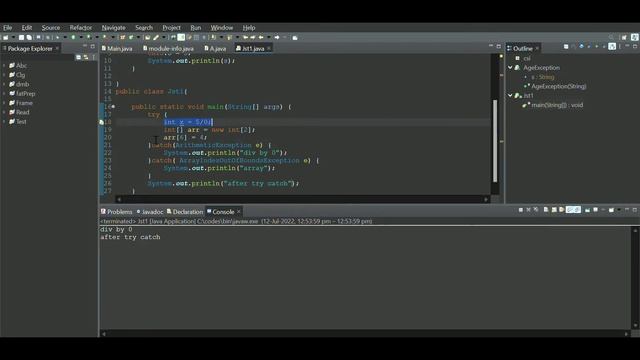Open the Project menu

[171, 28]
